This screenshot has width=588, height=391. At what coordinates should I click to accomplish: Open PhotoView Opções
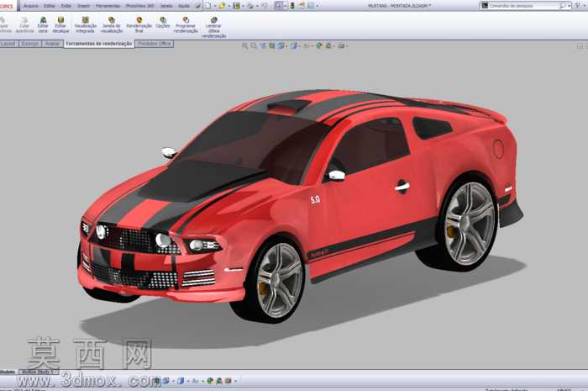[163, 23]
